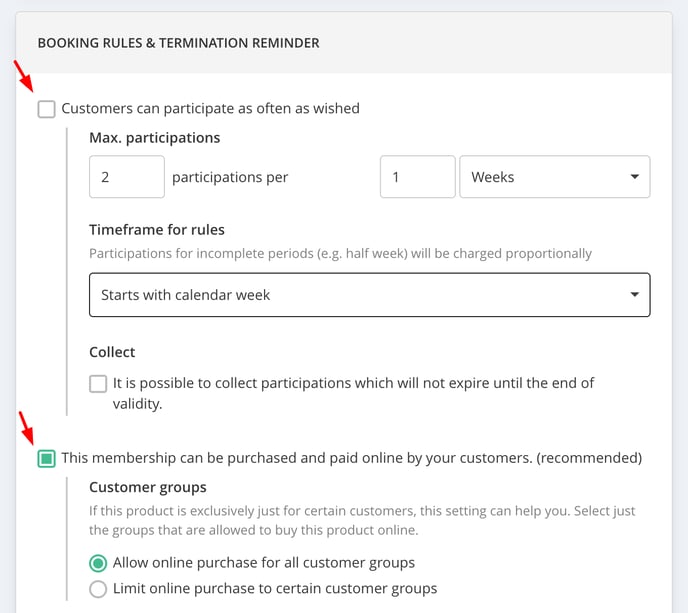Select Limit online purchase to certain customer groups
The height and width of the screenshot is (613, 688).
pyautogui.click(x=98, y=589)
